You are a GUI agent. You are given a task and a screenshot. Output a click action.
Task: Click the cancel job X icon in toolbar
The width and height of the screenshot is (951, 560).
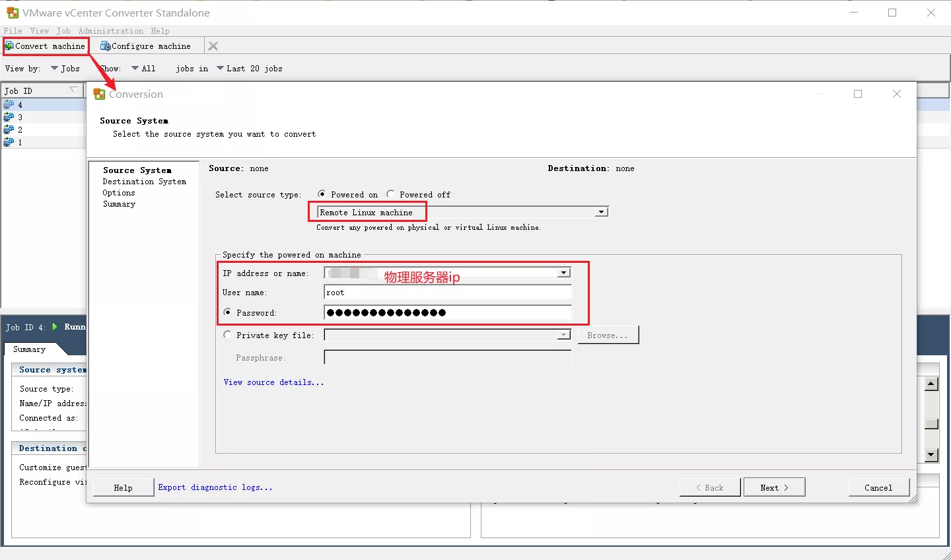213,46
